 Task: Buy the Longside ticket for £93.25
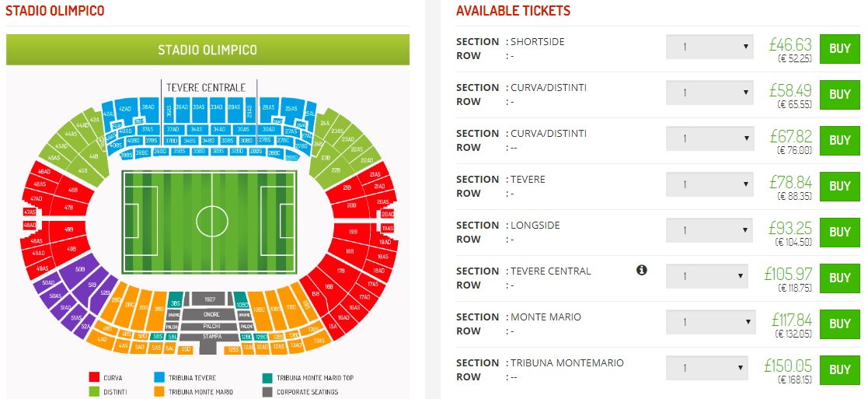tap(839, 232)
